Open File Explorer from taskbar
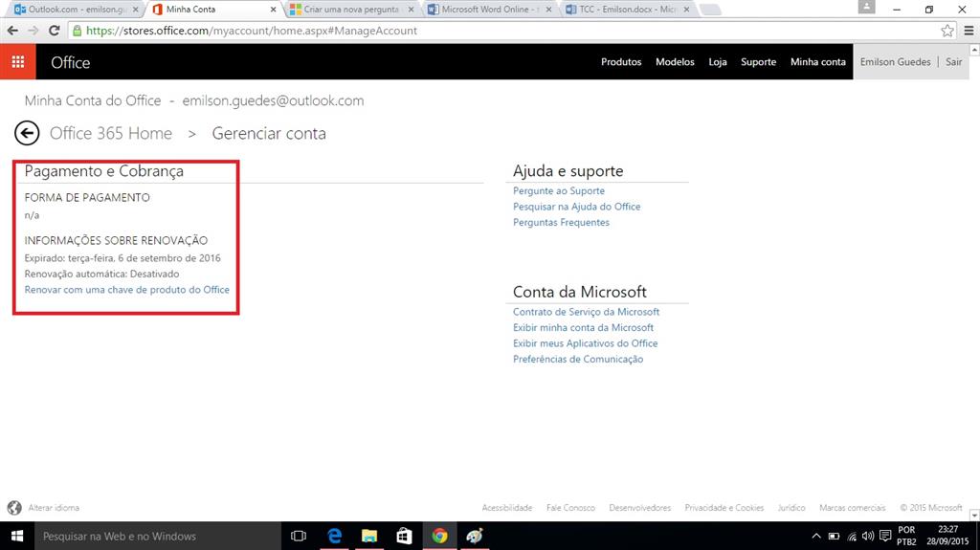980x550 pixels. point(369,536)
